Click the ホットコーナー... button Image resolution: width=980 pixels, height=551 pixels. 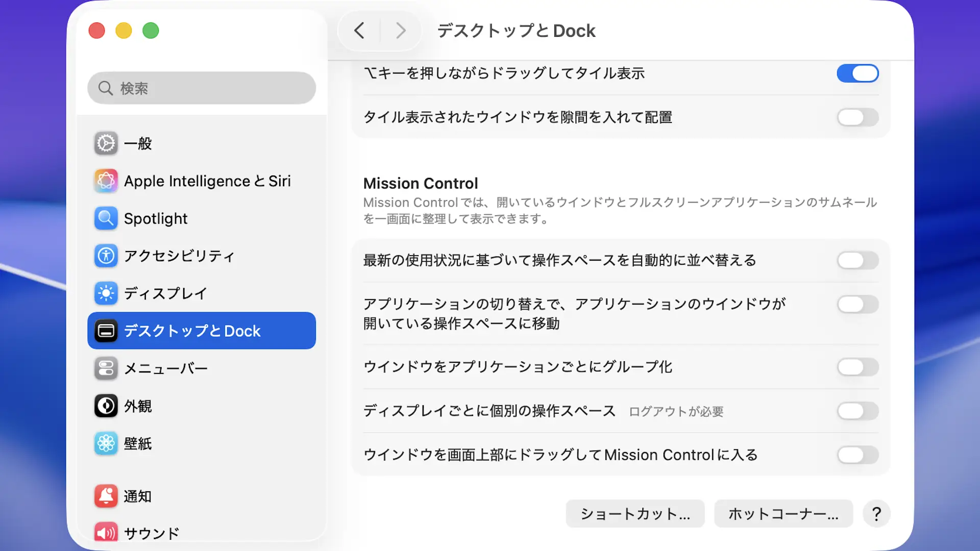pyautogui.click(x=783, y=514)
